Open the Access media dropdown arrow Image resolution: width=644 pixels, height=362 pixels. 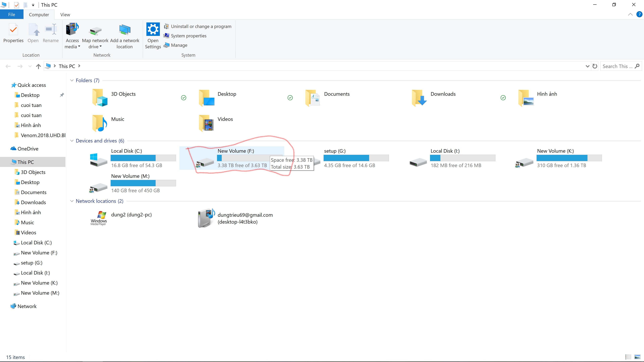point(79,46)
